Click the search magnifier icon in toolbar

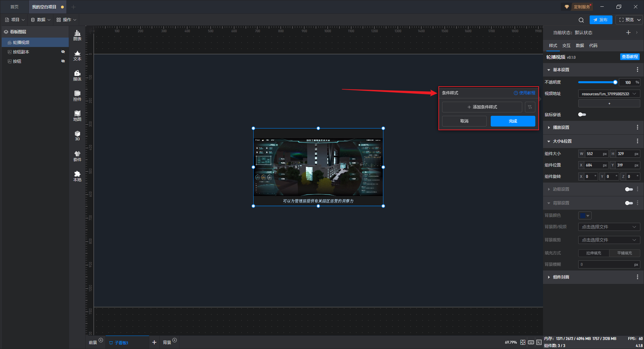tap(581, 20)
